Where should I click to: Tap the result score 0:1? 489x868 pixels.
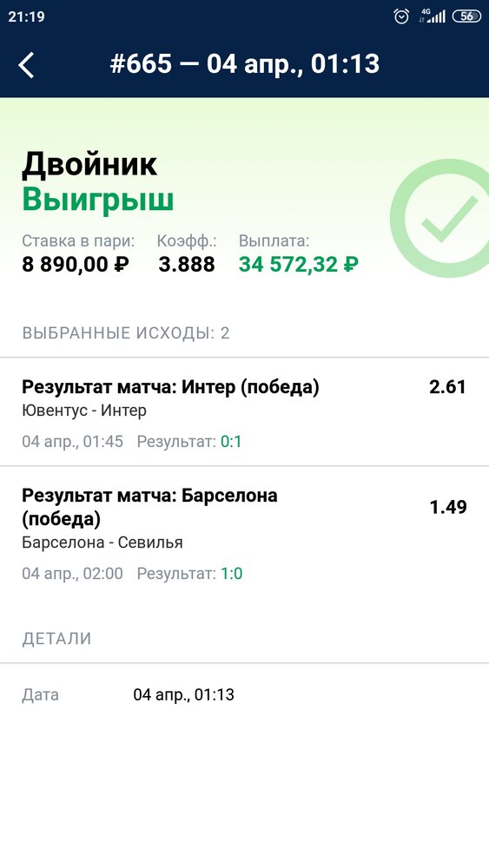pyautogui.click(x=231, y=442)
